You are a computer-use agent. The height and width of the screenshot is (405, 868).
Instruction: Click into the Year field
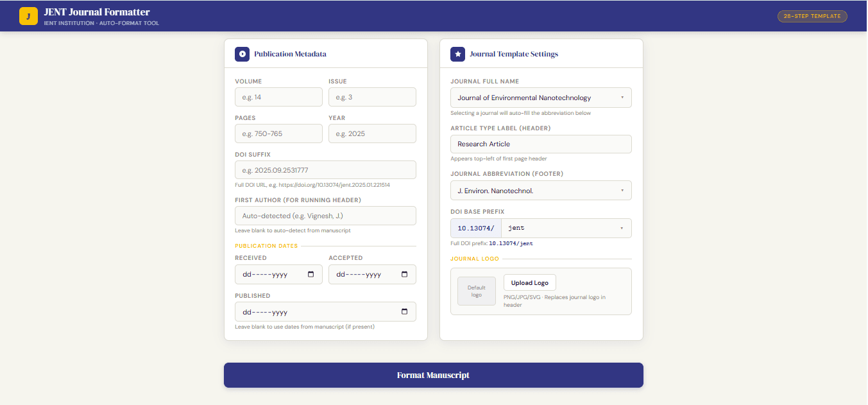click(x=372, y=134)
